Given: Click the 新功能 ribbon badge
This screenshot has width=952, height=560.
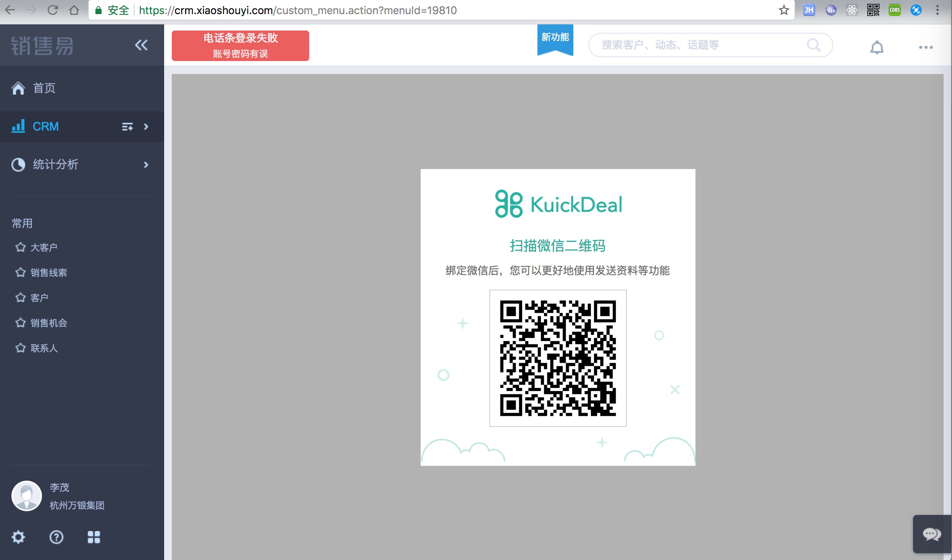Looking at the screenshot, I should (x=555, y=38).
